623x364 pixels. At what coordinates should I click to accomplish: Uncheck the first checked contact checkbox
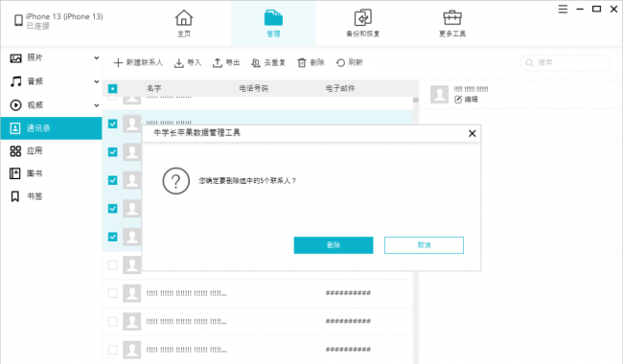coord(113,124)
